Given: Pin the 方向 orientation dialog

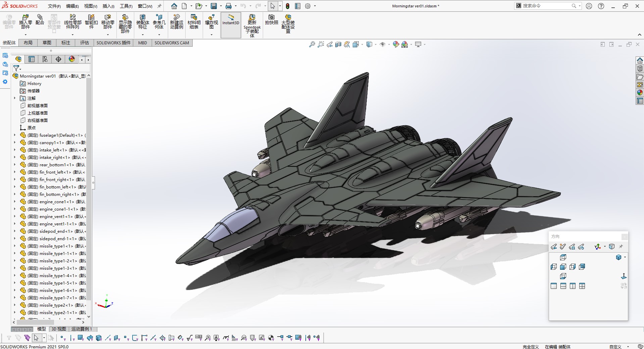Looking at the screenshot, I should pyautogui.click(x=621, y=246).
